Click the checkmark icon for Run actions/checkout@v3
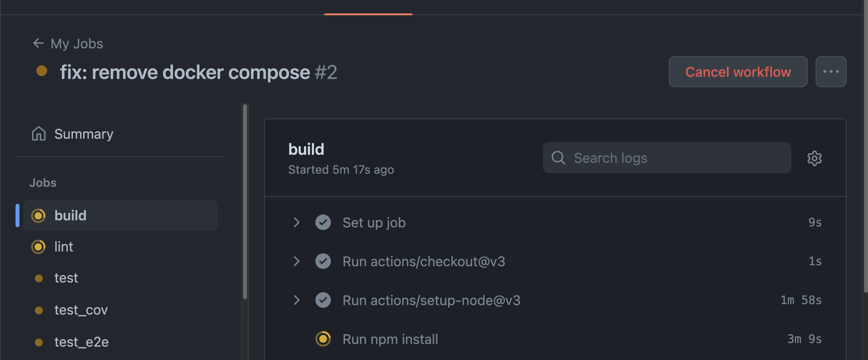 [323, 261]
